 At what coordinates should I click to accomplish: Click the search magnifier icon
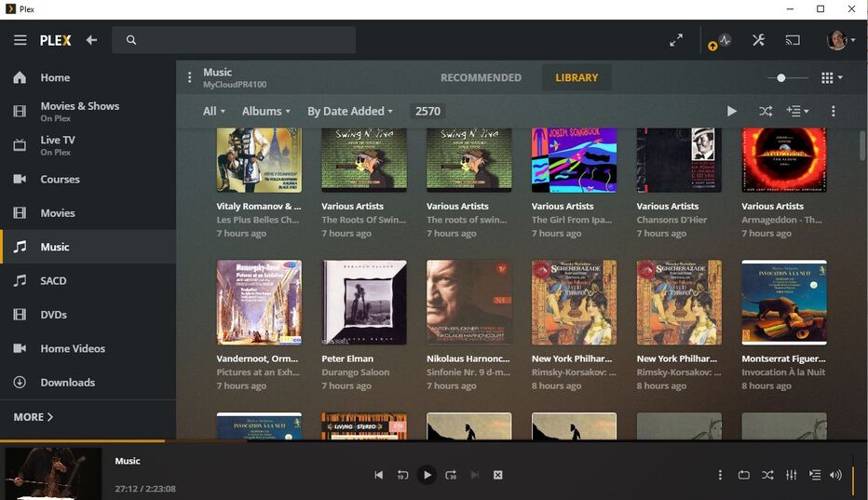coord(131,40)
